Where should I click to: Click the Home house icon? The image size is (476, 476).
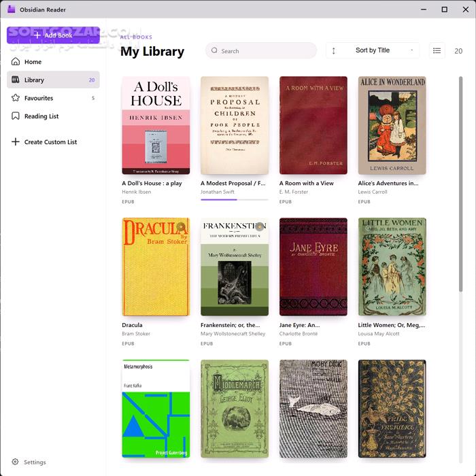click(x=16, y=62)
